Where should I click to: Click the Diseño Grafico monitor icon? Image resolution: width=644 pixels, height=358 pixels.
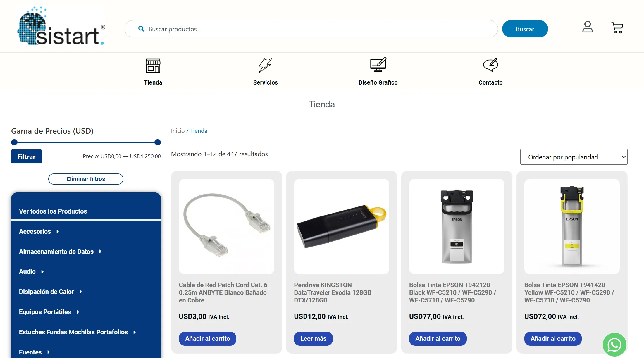pos(378,65)
